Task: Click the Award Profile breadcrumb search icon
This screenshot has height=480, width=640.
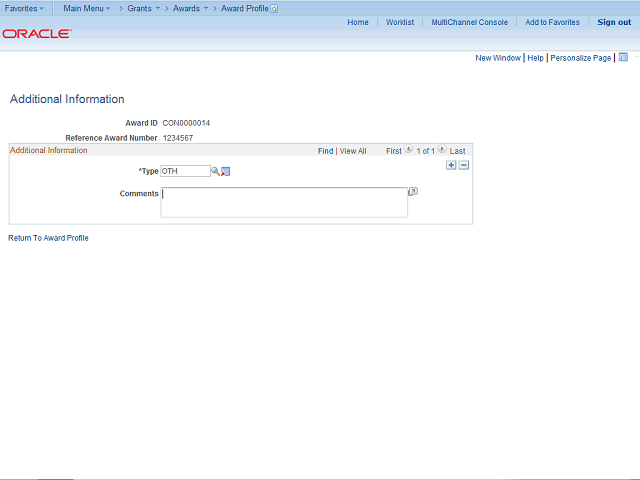Action: pos(274,9)
